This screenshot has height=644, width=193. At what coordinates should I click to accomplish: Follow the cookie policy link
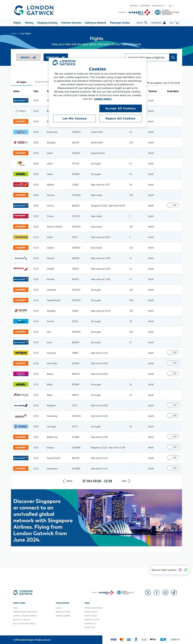[103, 99]
